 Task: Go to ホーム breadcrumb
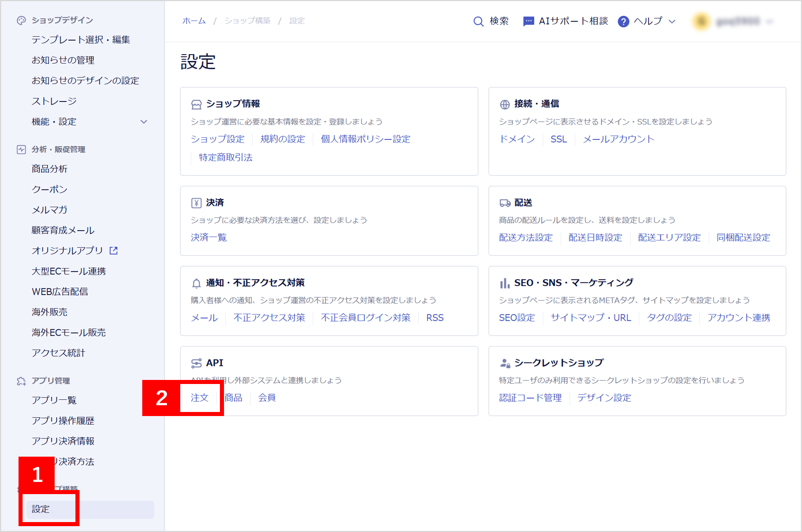click(x=194, y=21)
